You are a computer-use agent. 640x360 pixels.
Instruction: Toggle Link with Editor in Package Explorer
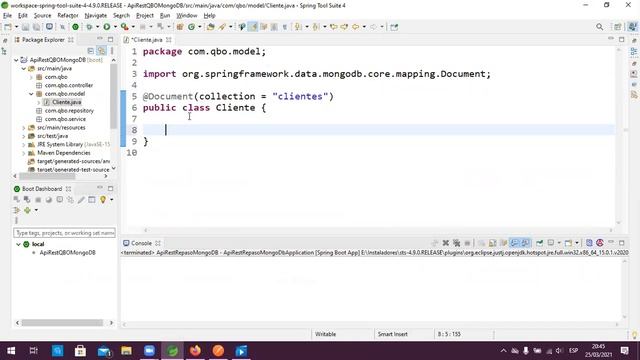pos(101,51)
